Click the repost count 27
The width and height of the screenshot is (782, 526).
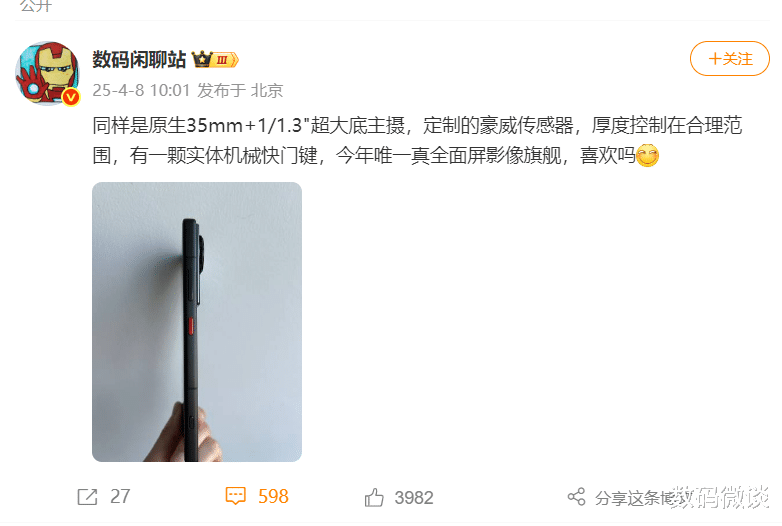120,497
